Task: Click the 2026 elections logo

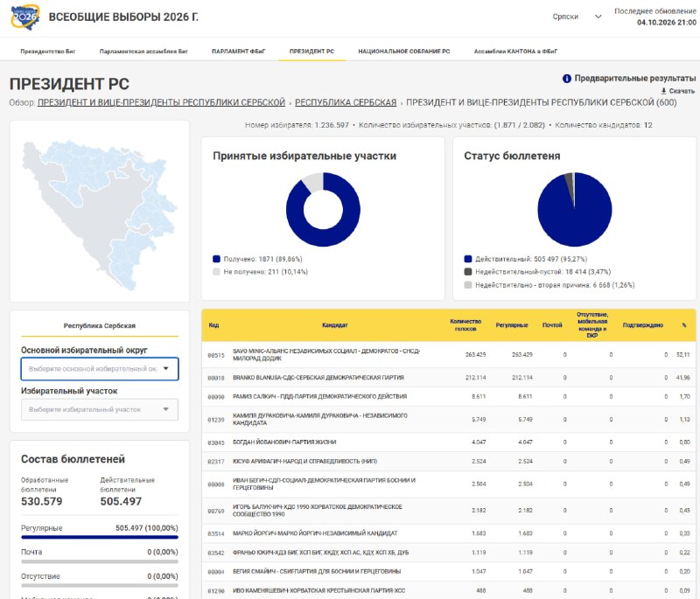Action: point(25,17)
